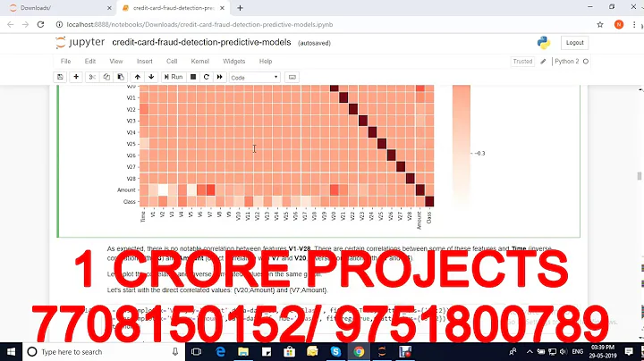This screenshot has height=361, width=644.
Task: Open the Cell menu
Action: tap(172, 61)
